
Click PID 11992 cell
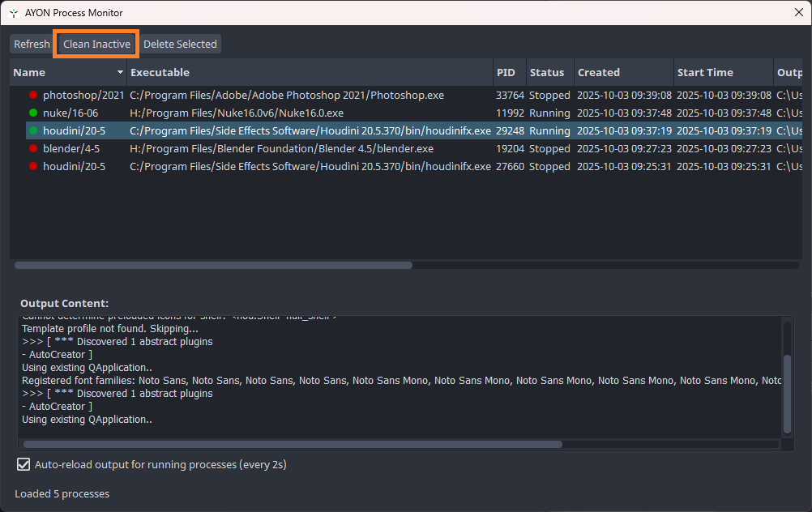click(510, 113)
